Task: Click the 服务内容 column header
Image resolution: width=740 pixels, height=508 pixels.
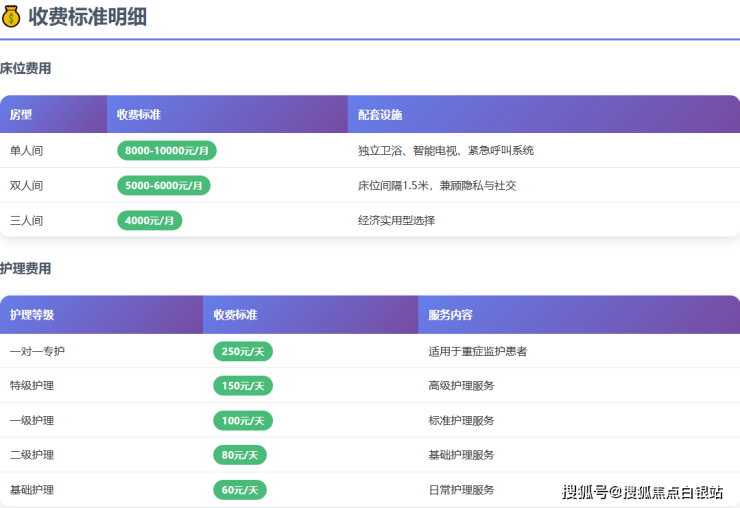Action: click(450, 315)
